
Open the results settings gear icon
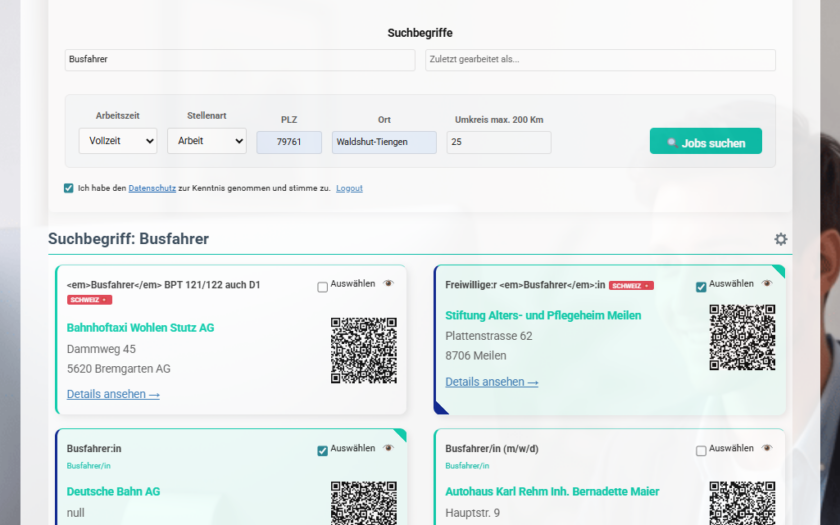point(781,239)
